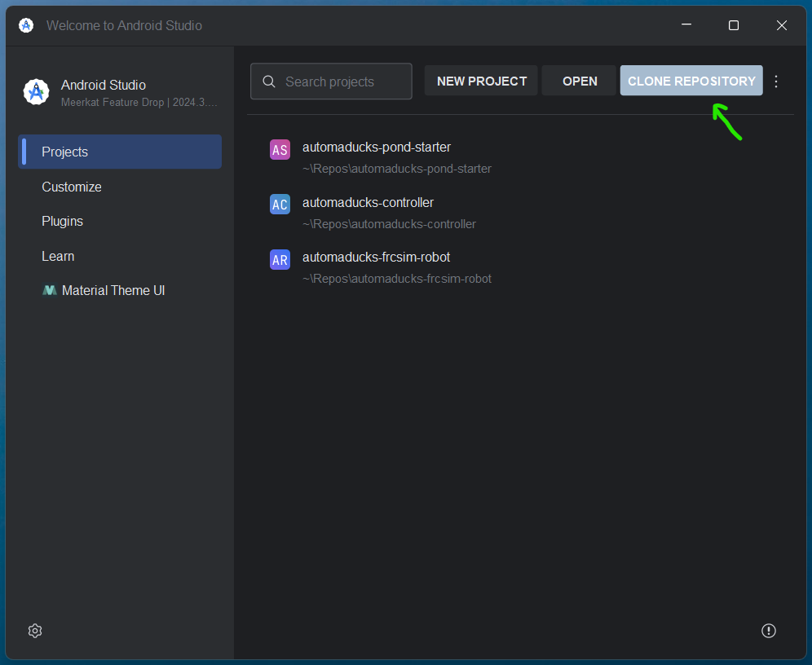
Task: Click the search magnifier icon
Action: tap(269, 81)
